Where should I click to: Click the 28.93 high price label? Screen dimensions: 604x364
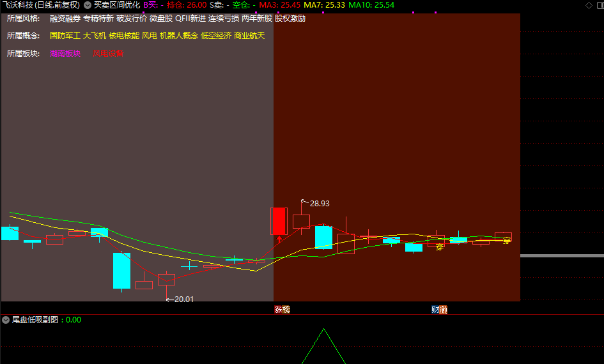(x=320, y=204)
